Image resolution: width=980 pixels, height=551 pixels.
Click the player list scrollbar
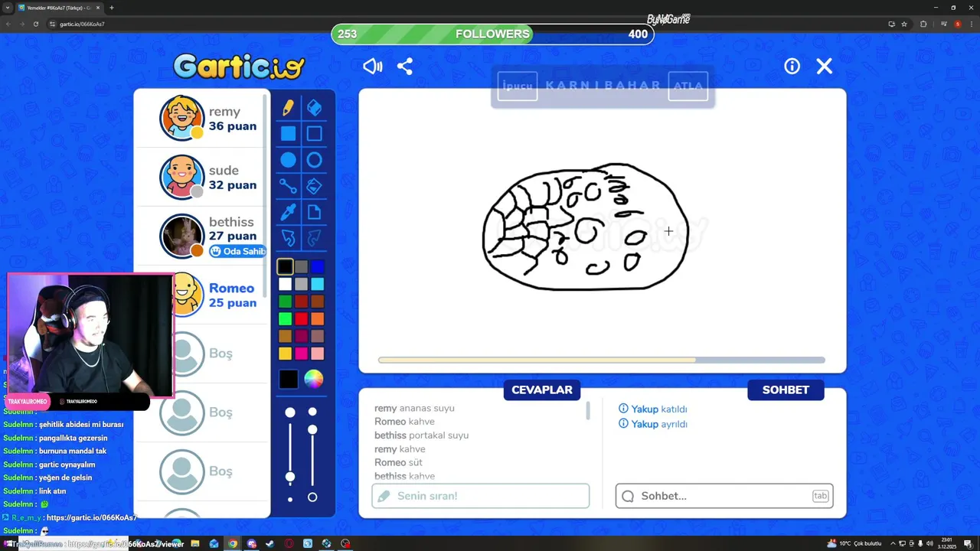click(x=266, y=195)
